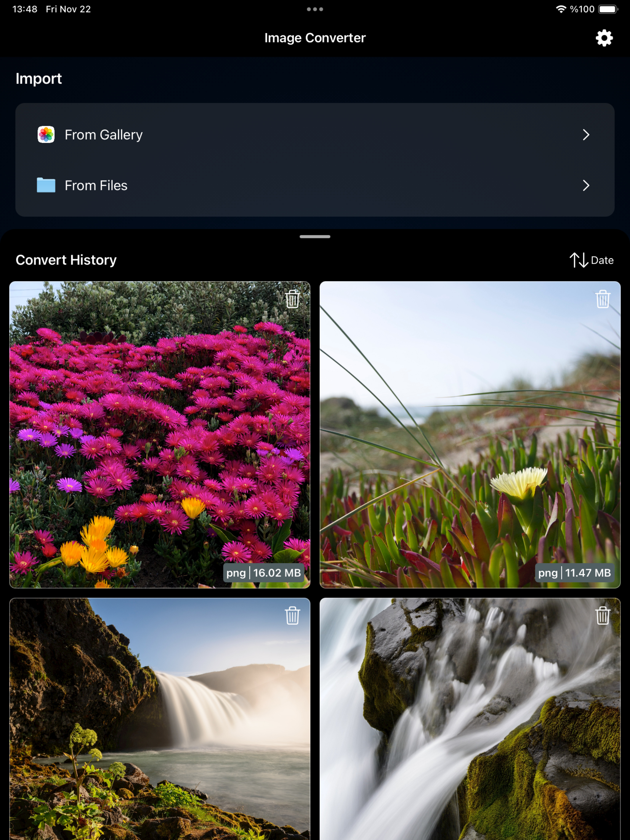Tap the Image Converter title
The height and width of the screenshot is (840, 630).
(x=315, y=38)
